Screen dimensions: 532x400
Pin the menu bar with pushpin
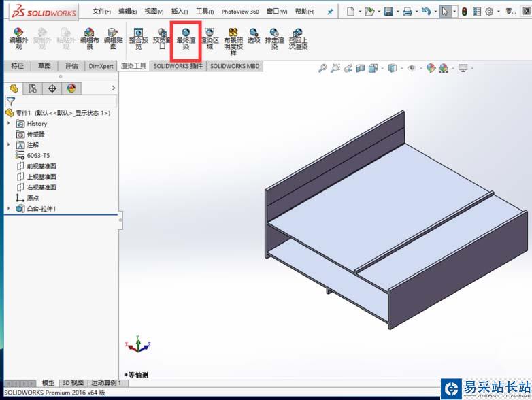(330, 12)
